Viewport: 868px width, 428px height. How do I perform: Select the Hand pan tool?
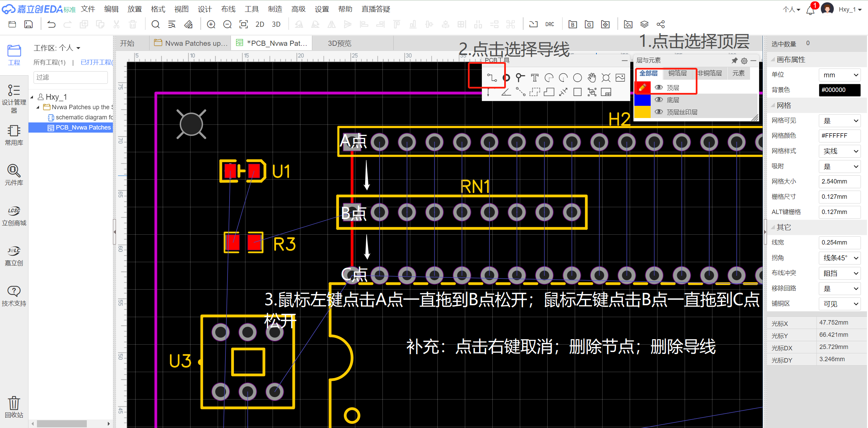(x=592, y=78)
